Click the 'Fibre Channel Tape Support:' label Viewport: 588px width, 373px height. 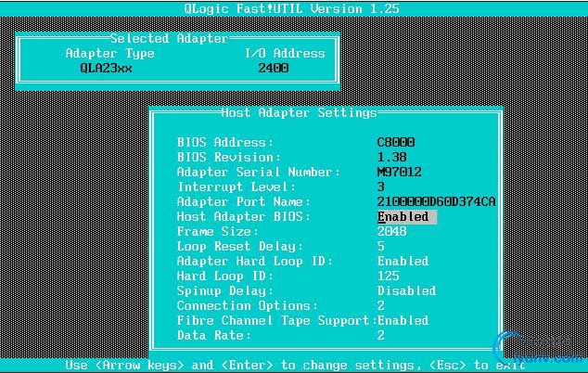pyautogui.click(x=277, y=320)
